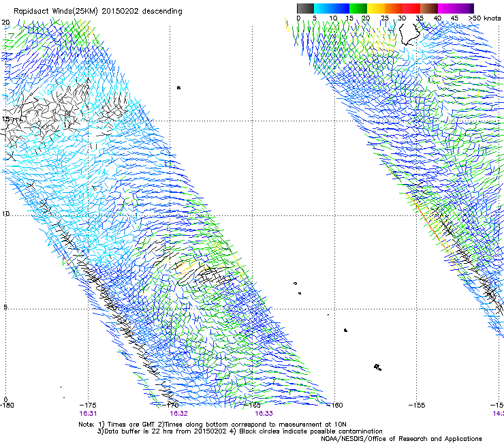The image size is (504, 443).
Task: Click the orange 25–30 knots color segment
Action: click(x=394, y=8)
